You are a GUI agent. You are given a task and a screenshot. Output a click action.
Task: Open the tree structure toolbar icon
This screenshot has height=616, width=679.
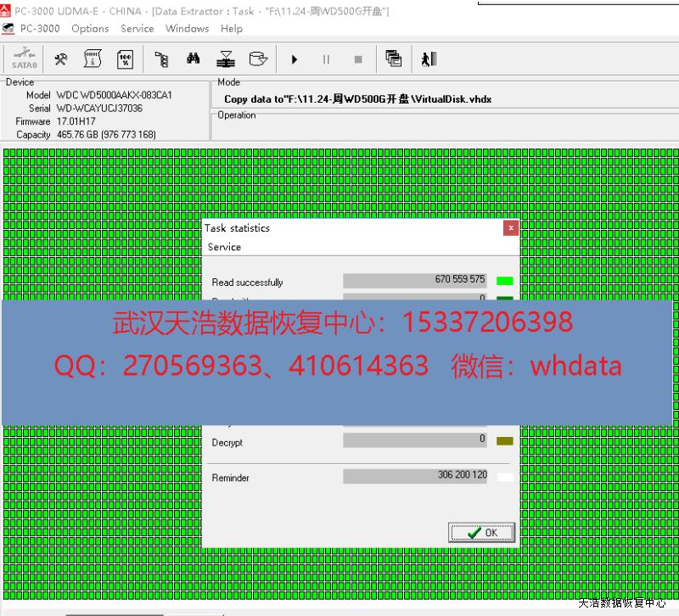click(161, 59)
